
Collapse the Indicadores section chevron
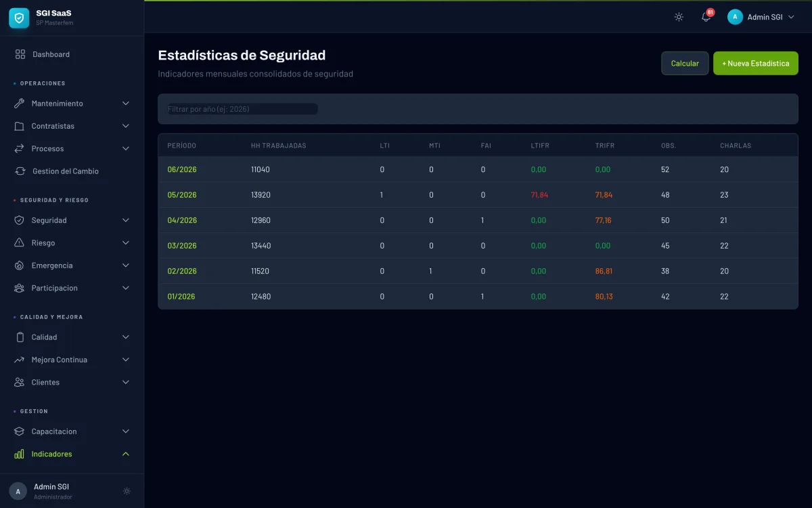pyautogui.click(x=125, y=454)
